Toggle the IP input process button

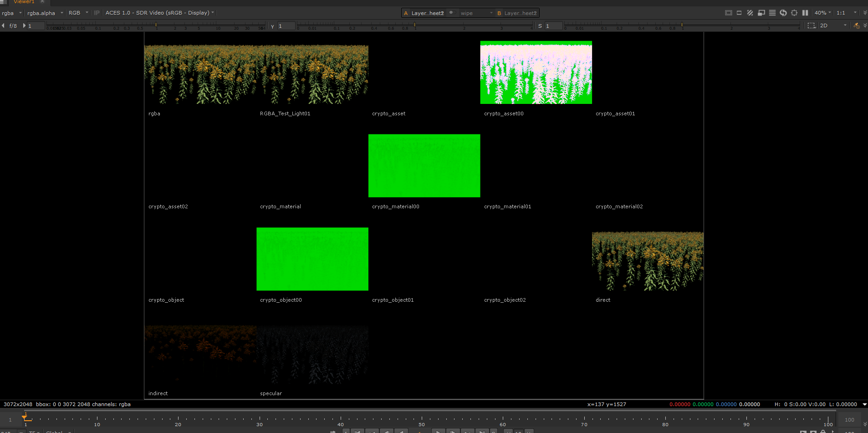tap(97, 13)
